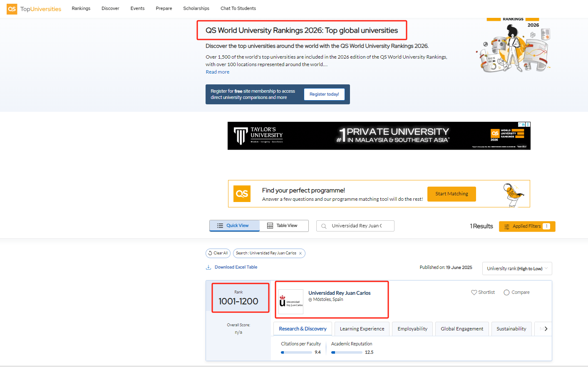Select the Compare radio button

tap(506, 293)
